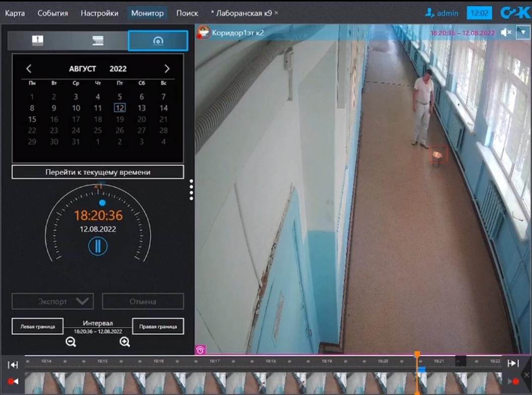This screenshot has width=532, height=395.
Task: Select August 13 in the calendar
Action: [142, 108]
